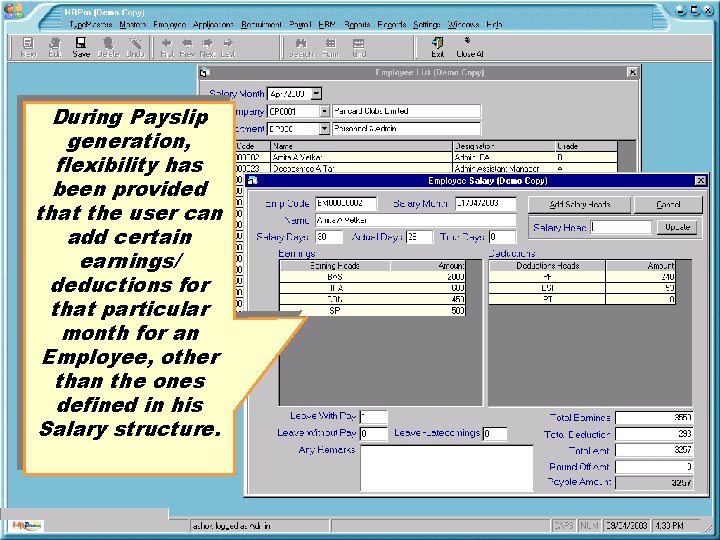Click the HRPro logo in status bar

tap(28, 525)
